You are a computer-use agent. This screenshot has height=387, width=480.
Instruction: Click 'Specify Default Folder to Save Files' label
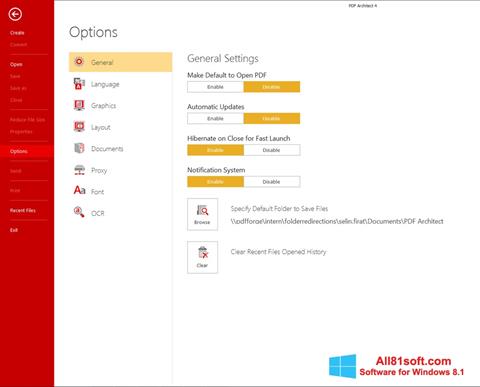tap(279, 209)
